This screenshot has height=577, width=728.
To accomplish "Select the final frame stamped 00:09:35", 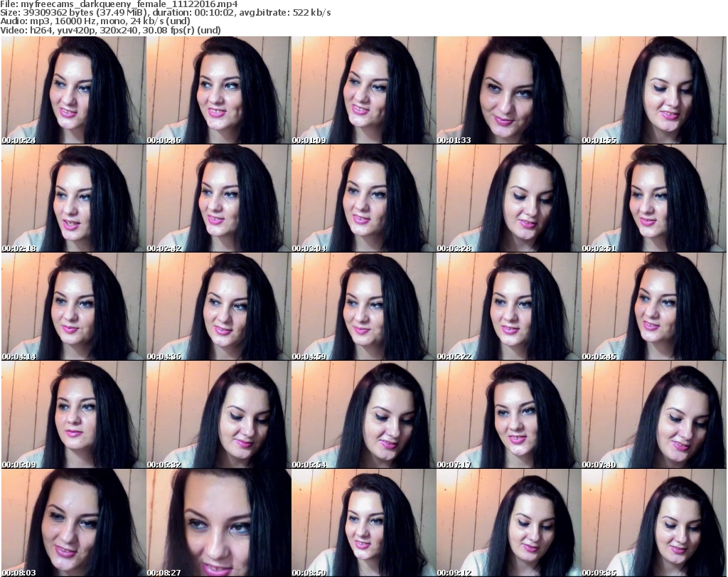I will tap(654, 523).
